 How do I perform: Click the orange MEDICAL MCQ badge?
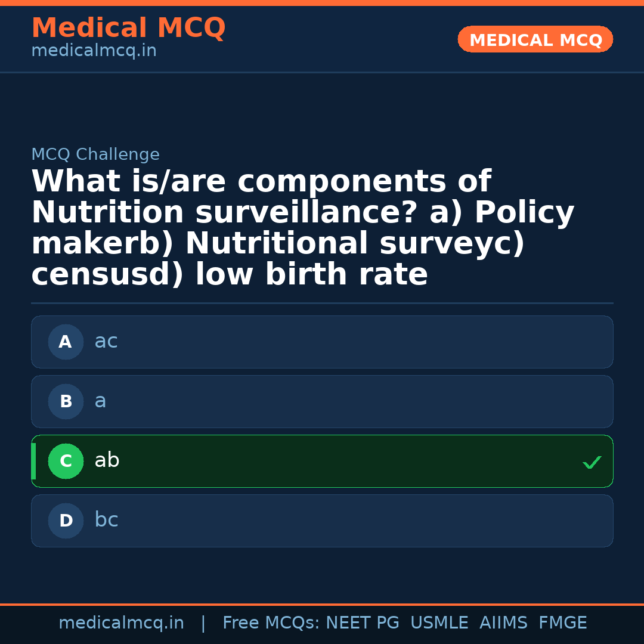tap(535, 40)
